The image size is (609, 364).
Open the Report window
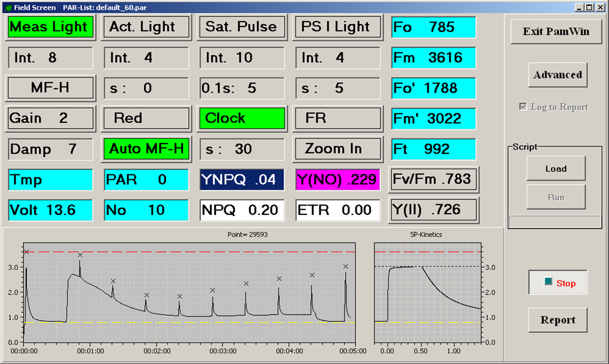coord(558,320)
